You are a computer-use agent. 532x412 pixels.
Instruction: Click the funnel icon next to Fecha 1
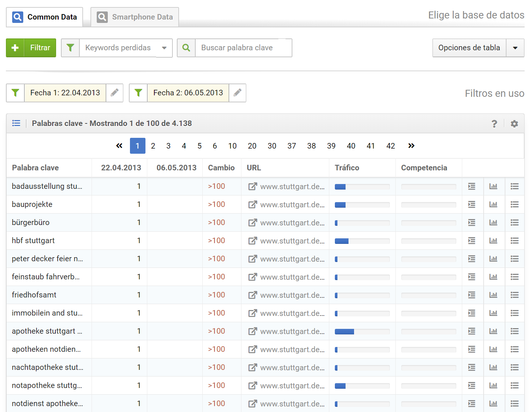click(x=16, y=93)
